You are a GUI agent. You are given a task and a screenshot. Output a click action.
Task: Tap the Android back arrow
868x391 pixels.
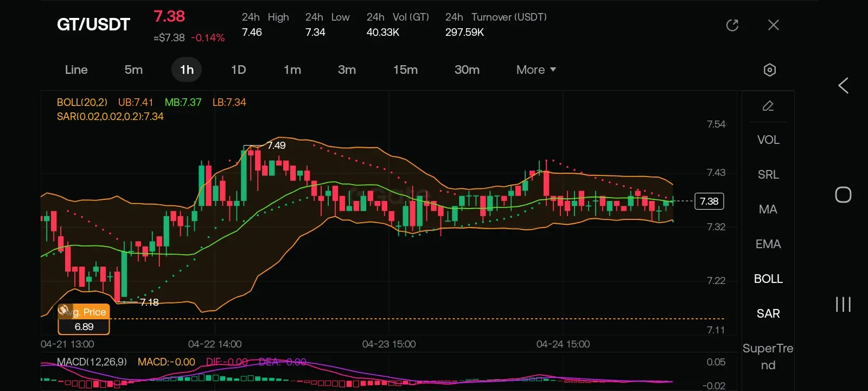(843, 85)
